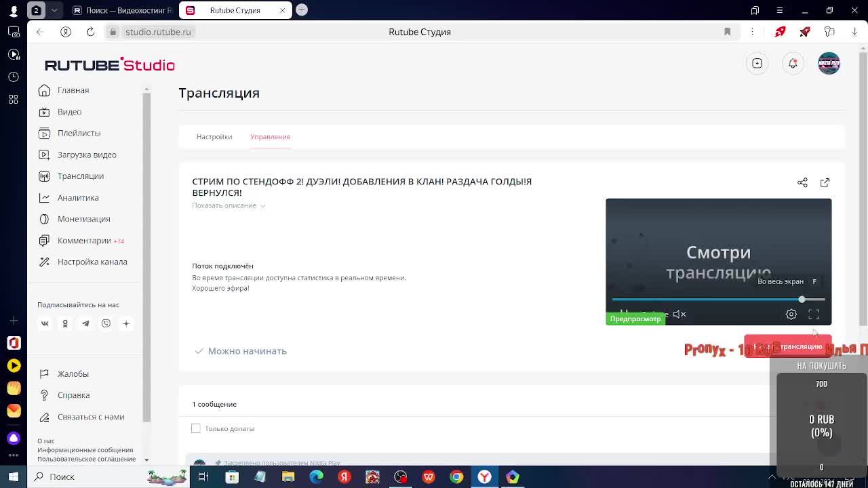Viewport: 868px width, 488px height.
Task: Open Жалобы in the sidebar
Action: (73, 373)
